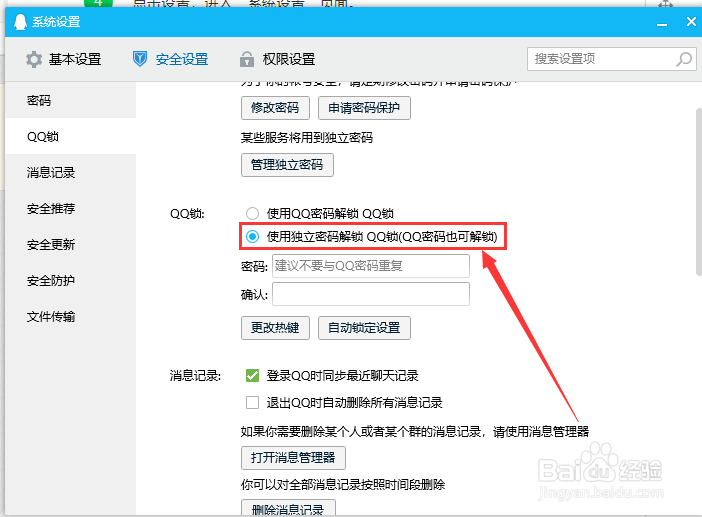Image resolution: width=702 pixels, height=517 pixels.
Task: Select QQ锁 in the sidebar
Action: click(x=71, y=136)
